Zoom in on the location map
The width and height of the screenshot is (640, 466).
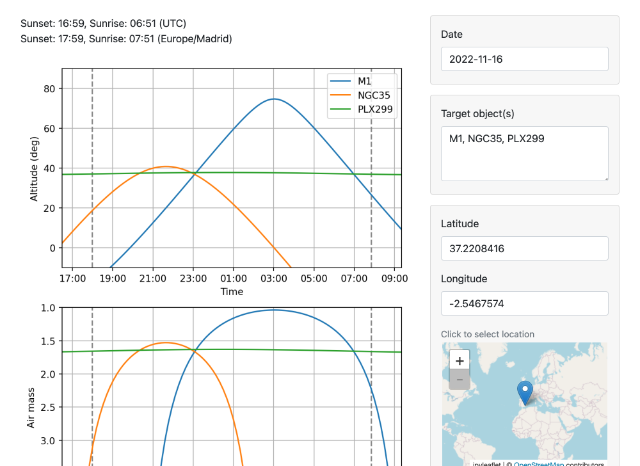(x=459, y=361)
